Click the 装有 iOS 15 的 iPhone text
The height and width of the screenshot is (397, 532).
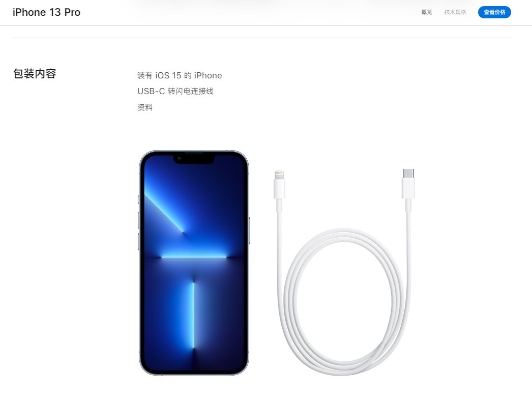tap(180, 75)
